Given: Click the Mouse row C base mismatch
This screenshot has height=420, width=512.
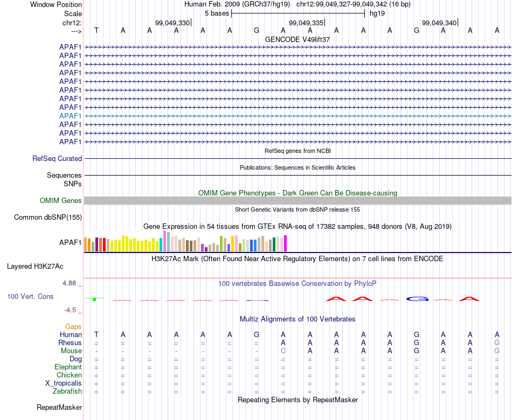Looking at the screenshot, I should 283,351.
